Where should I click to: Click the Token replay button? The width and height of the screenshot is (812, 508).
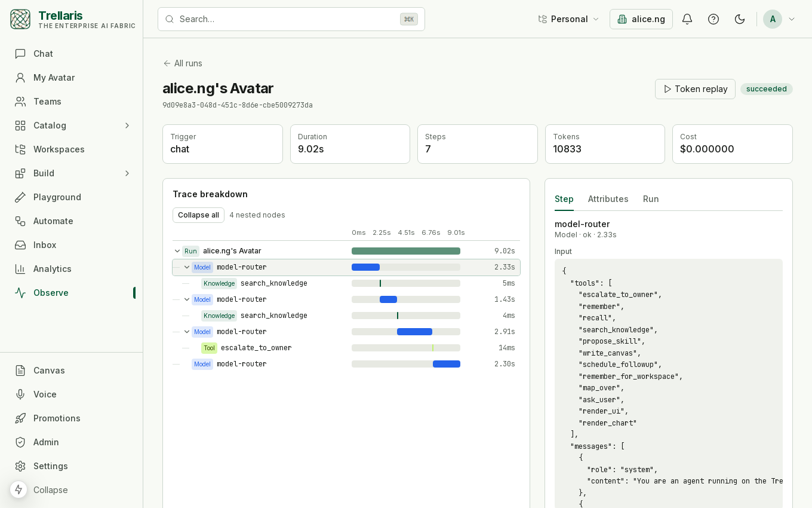[695, 89]
